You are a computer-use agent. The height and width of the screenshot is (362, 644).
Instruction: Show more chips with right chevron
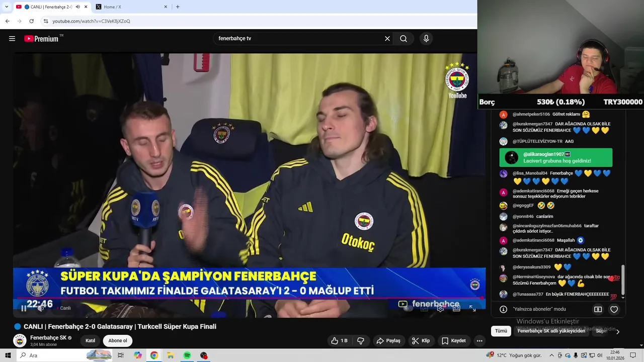tap(618, 331)
